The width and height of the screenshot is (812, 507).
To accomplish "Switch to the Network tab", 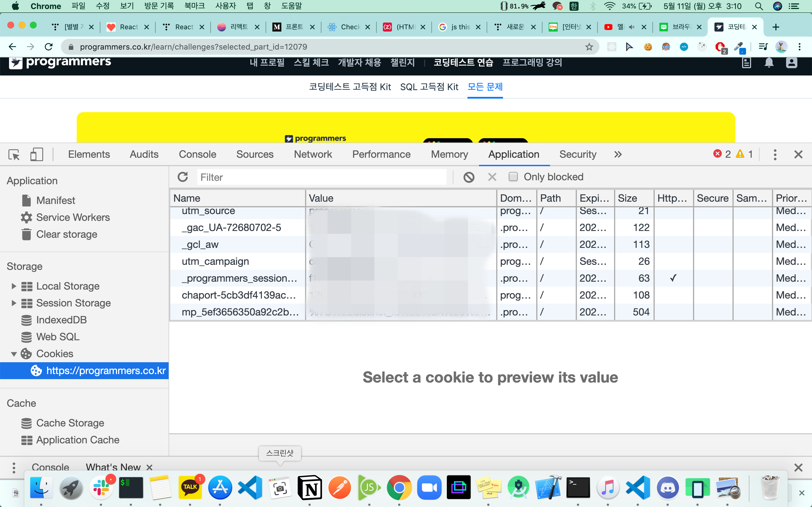I will tap(313, 155).
